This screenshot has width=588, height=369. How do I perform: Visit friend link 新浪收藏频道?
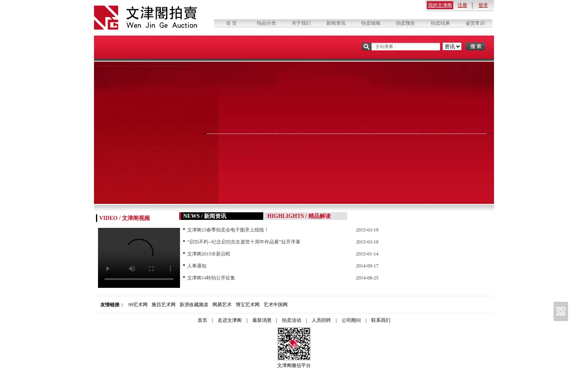pyautogui.click(x=194, y=305)
